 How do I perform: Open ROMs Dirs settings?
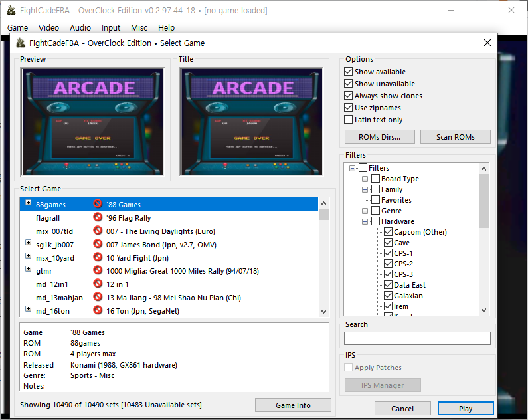pyautogui.click(x=379, y=137)
